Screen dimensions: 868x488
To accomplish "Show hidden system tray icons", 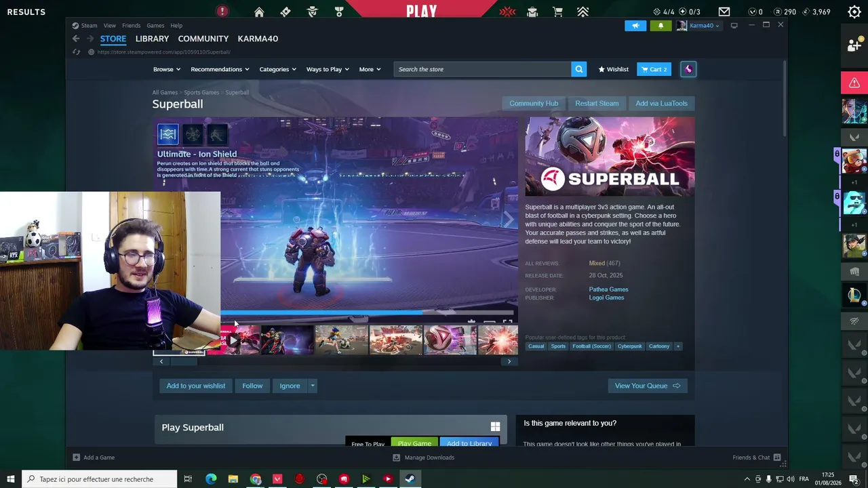I will [747, 479].
